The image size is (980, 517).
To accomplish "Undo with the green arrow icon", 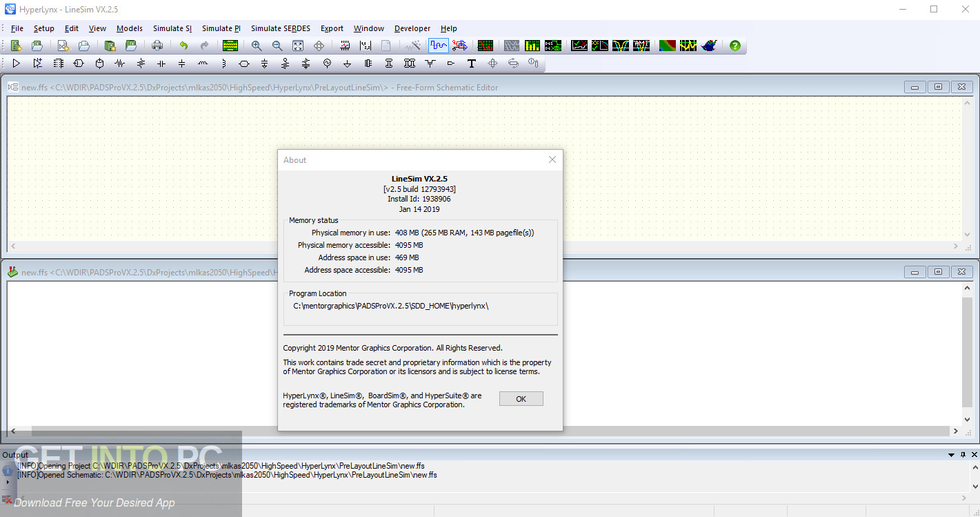I will [x=183, y=46].
